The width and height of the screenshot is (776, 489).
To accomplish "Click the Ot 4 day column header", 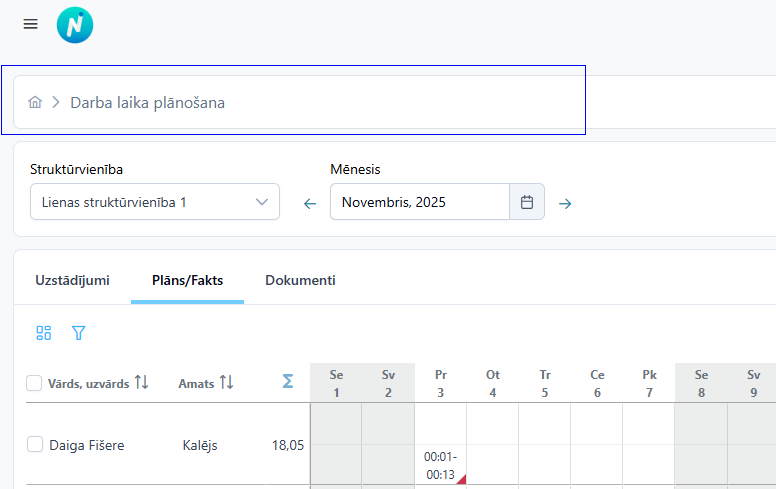I will pos(493,384).
